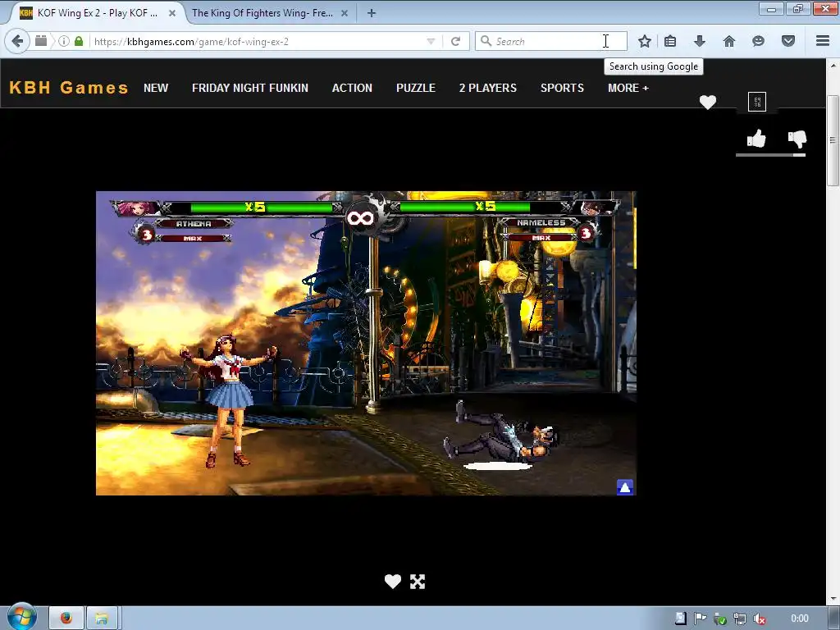Click the browser Back arrow button

[x=17, y=41]
